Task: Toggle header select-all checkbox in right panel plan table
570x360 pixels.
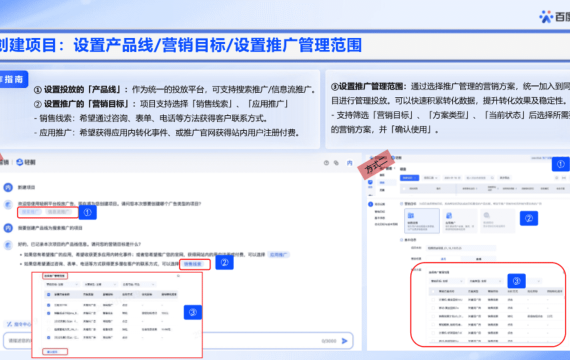Action: 433,291
